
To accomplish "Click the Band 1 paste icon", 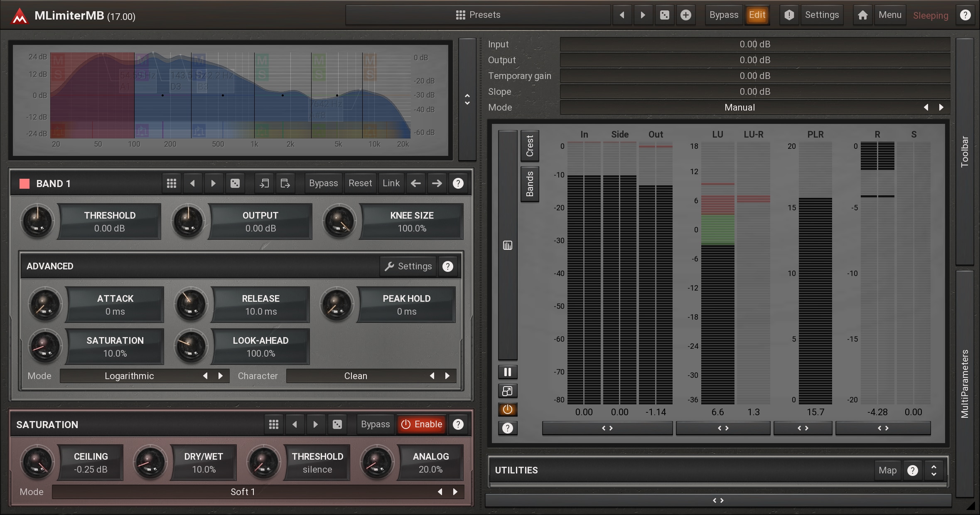I will pos(285,183).
